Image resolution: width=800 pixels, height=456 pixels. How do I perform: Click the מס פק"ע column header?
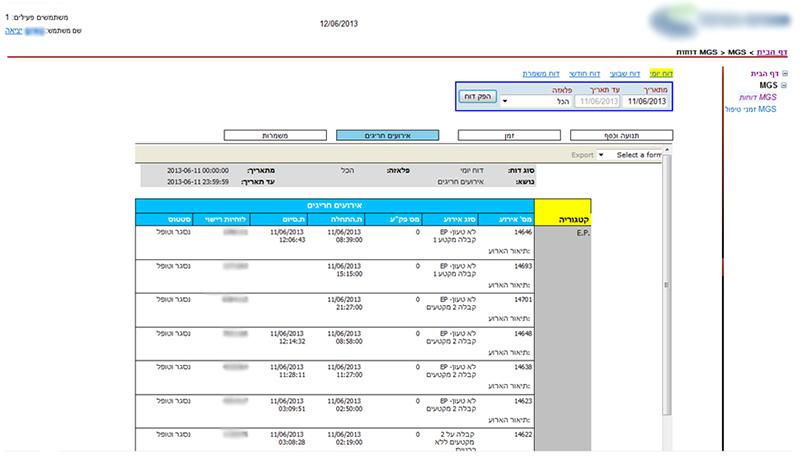click(393, 219)
